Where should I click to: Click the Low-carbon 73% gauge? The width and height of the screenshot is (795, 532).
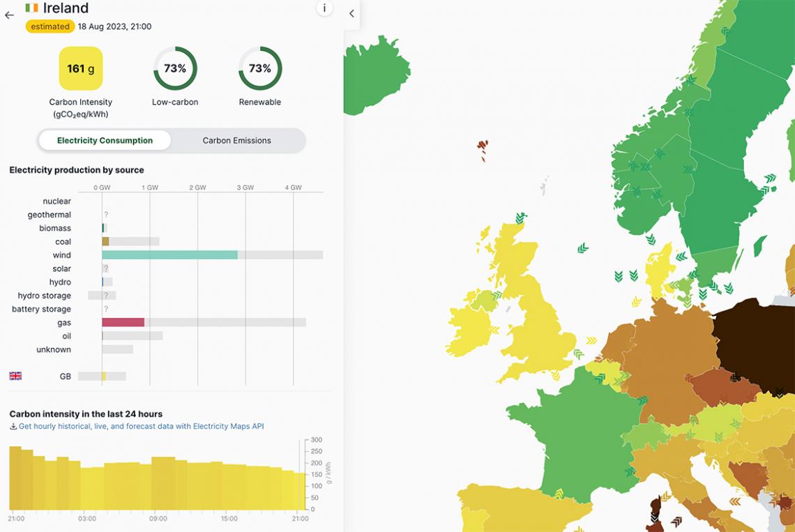click(175, 68)
